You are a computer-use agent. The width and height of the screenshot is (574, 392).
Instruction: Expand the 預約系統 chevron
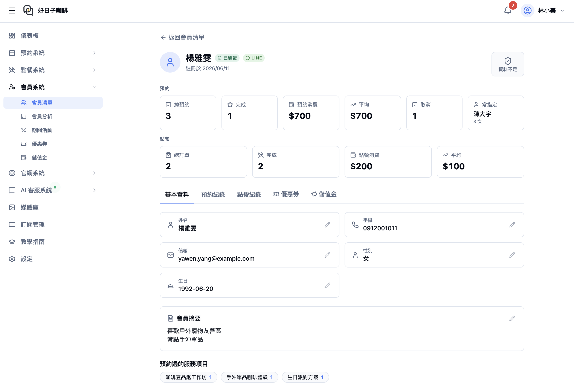94,53
